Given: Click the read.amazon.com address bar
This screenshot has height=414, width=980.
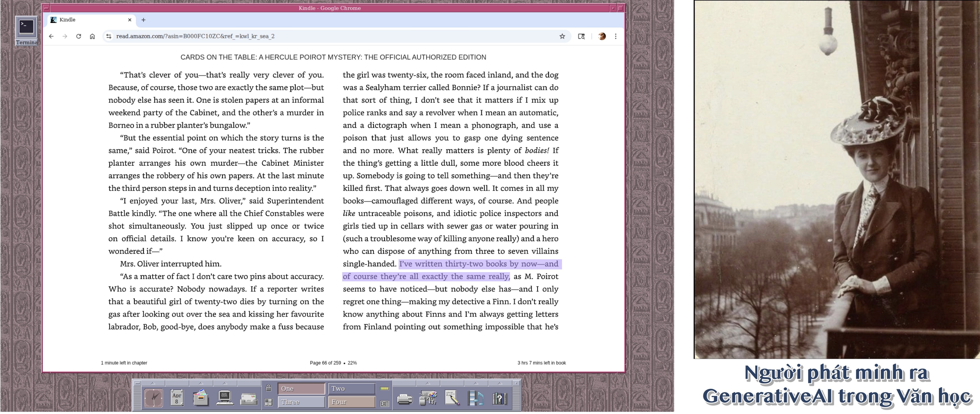Looking at the screenshot, I should (x=304, y=36).
